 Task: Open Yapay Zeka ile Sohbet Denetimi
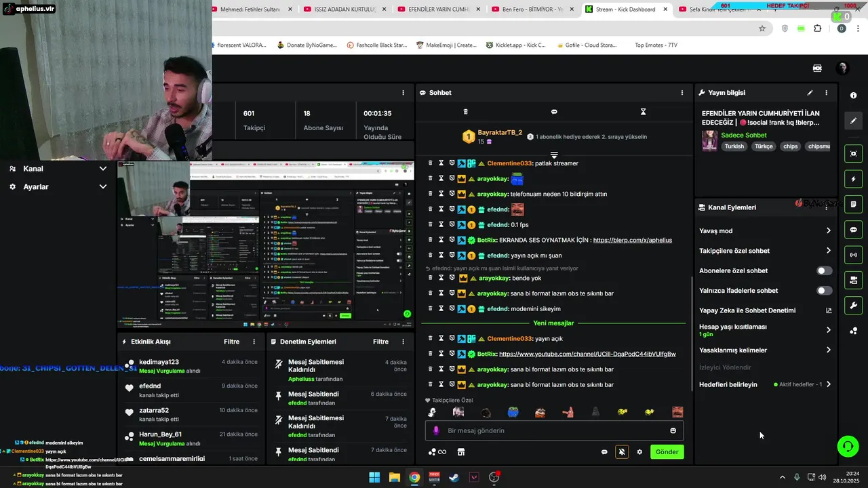766,310
